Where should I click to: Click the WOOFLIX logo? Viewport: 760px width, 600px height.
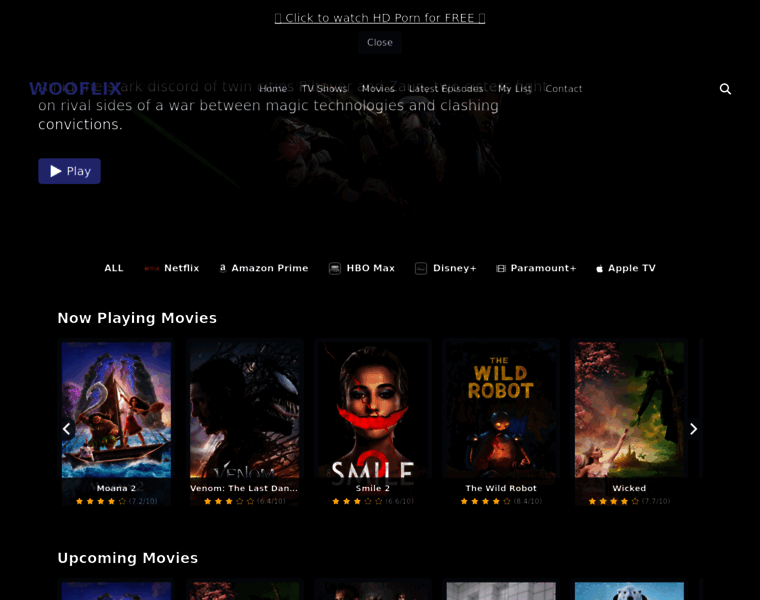tap(75, 89)
